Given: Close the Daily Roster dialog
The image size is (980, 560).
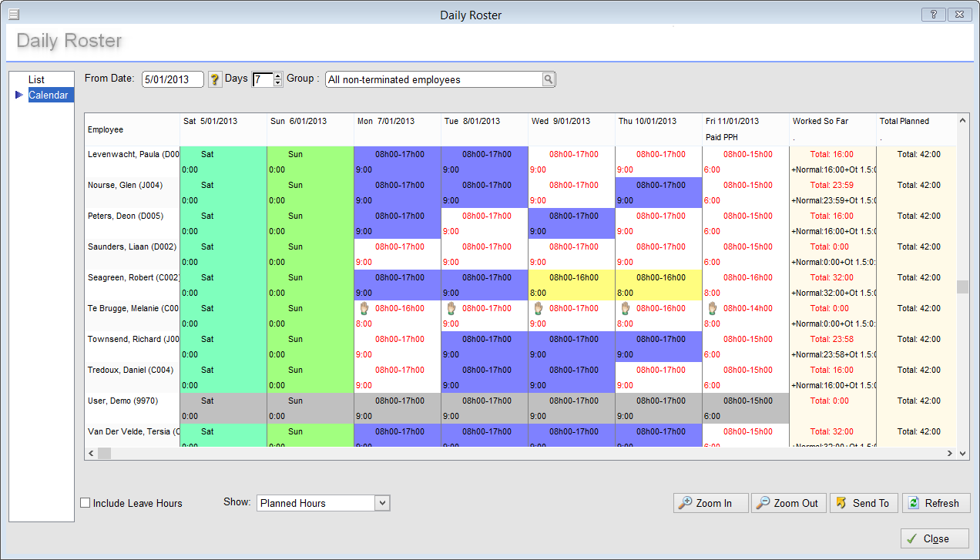Looking at the screenshot, I should [935, 538].
